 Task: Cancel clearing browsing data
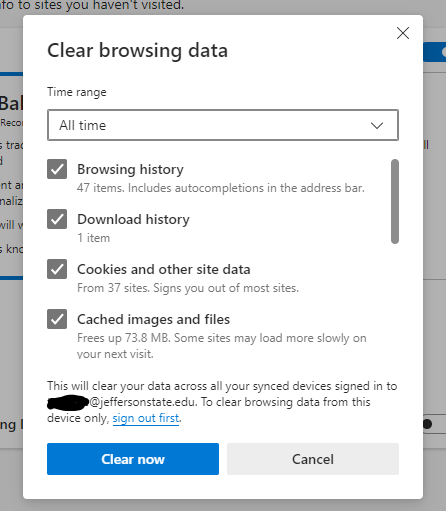point(313,459)
